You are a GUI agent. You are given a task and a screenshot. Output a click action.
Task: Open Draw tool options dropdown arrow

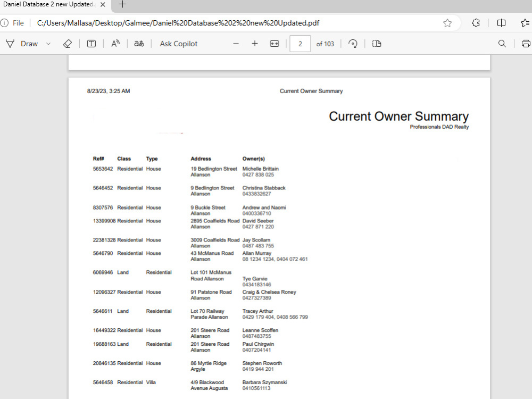pyautogui.click(x=48, y=44)
